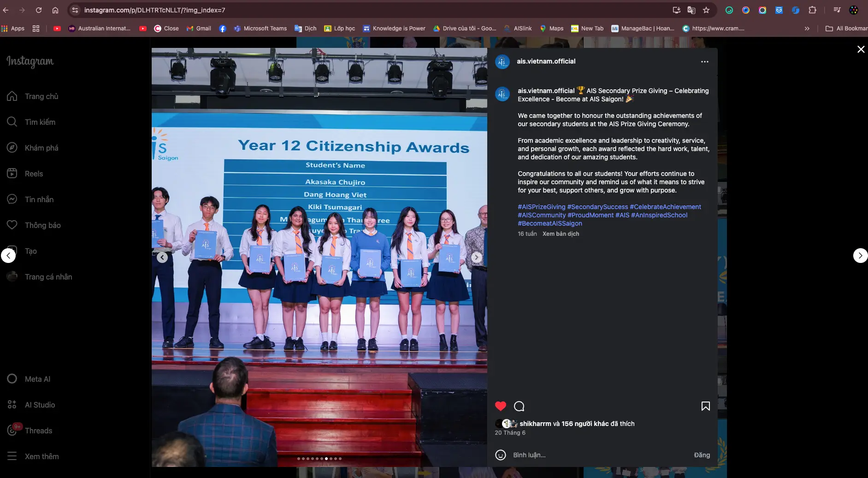Unlike the post with the red heart
868x478 pixels.
(x=500, y=406)
